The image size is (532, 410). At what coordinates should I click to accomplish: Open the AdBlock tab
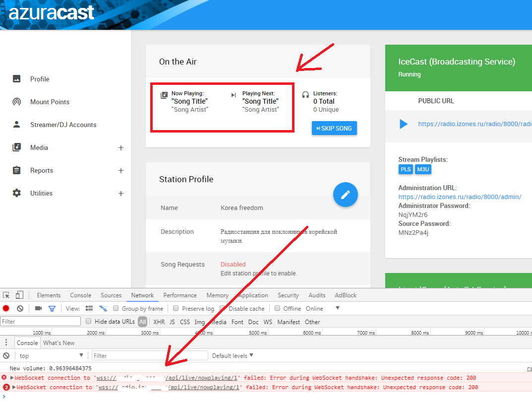[346, 295]
